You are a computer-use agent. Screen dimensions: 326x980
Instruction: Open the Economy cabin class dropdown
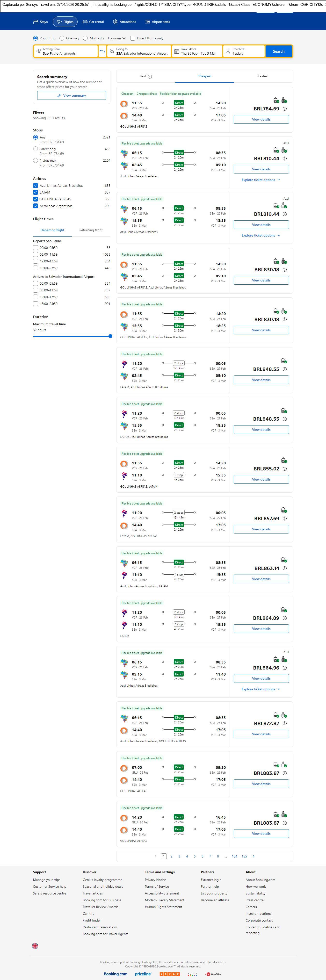pyautogui.click(x=116, y=38)
